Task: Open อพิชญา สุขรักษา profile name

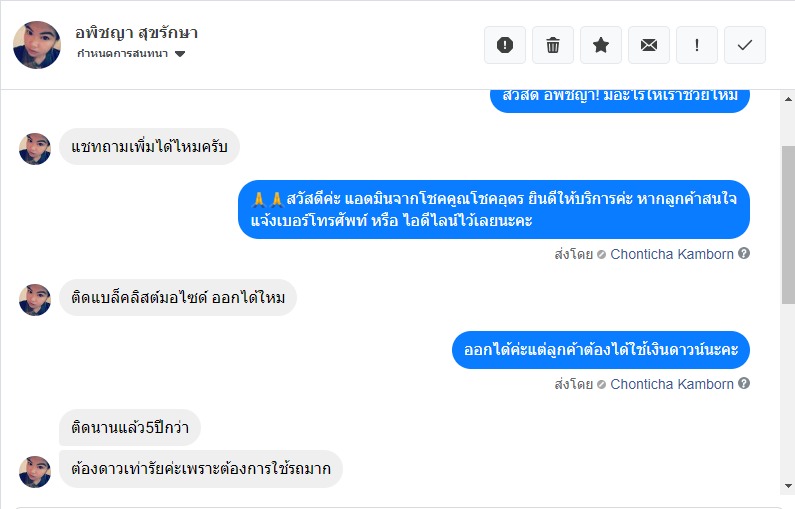Action: (136, 33)
